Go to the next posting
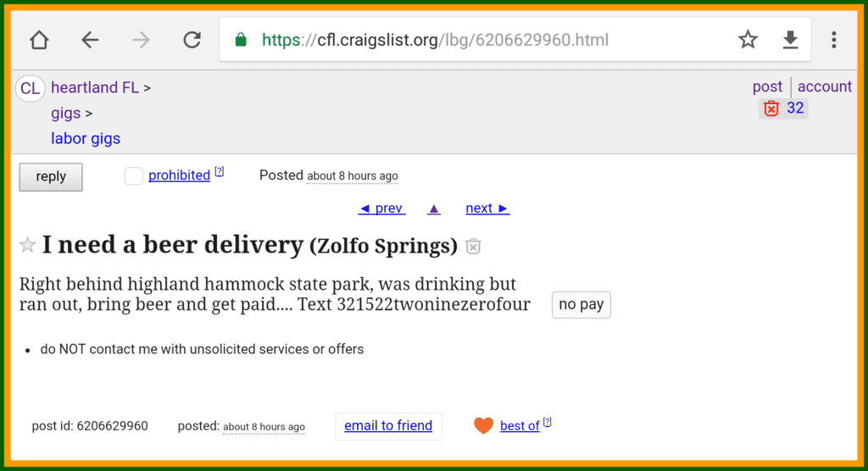The height and width of the screenshot is (471, 868). pyautogui.click(x=487, y=208)
